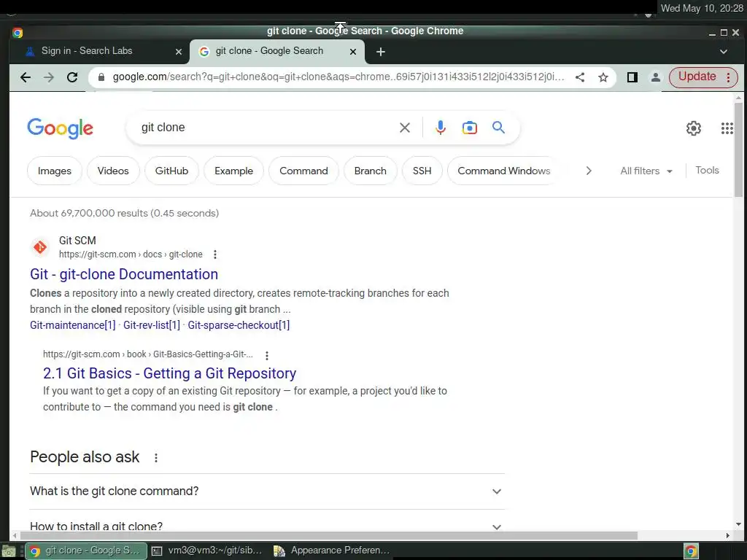Select the GitHub filter chip
747x560 pixels.
tap(171, 171)
